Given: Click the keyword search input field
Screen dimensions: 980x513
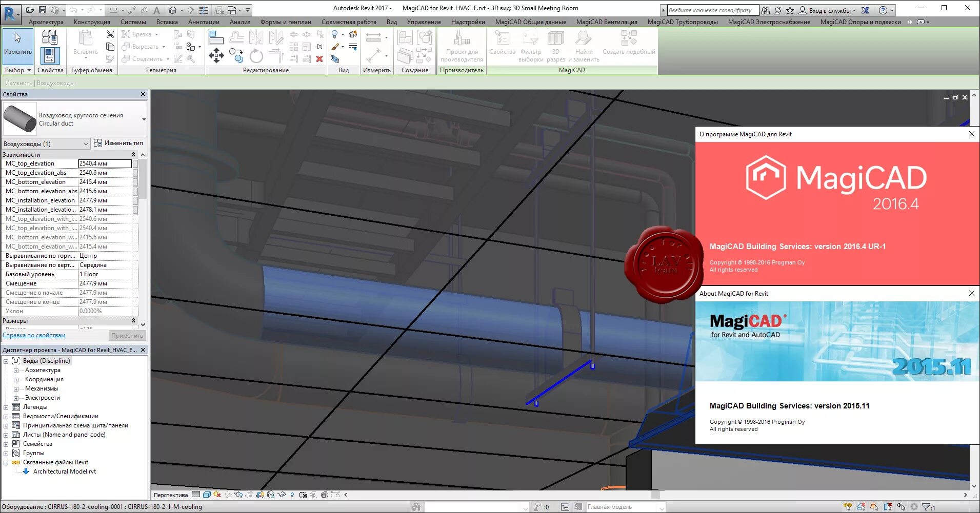Looking at the screenshot, I should [x=713, y=10].
